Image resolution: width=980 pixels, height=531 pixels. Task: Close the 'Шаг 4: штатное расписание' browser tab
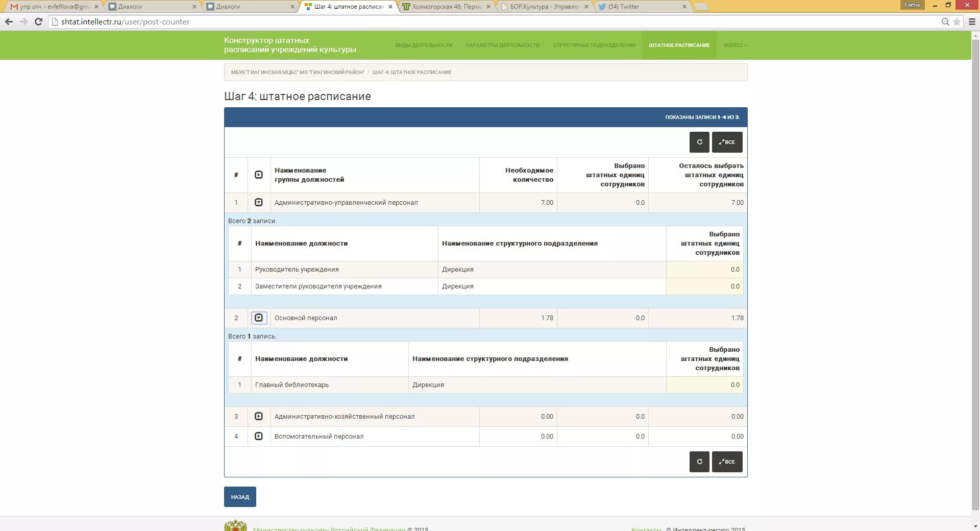(x=390, y=7)
